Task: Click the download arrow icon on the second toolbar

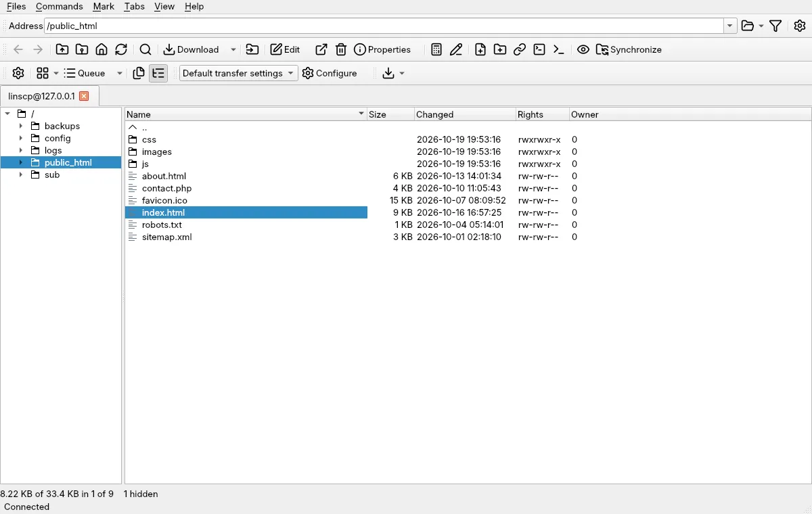Action: point(388,73)
